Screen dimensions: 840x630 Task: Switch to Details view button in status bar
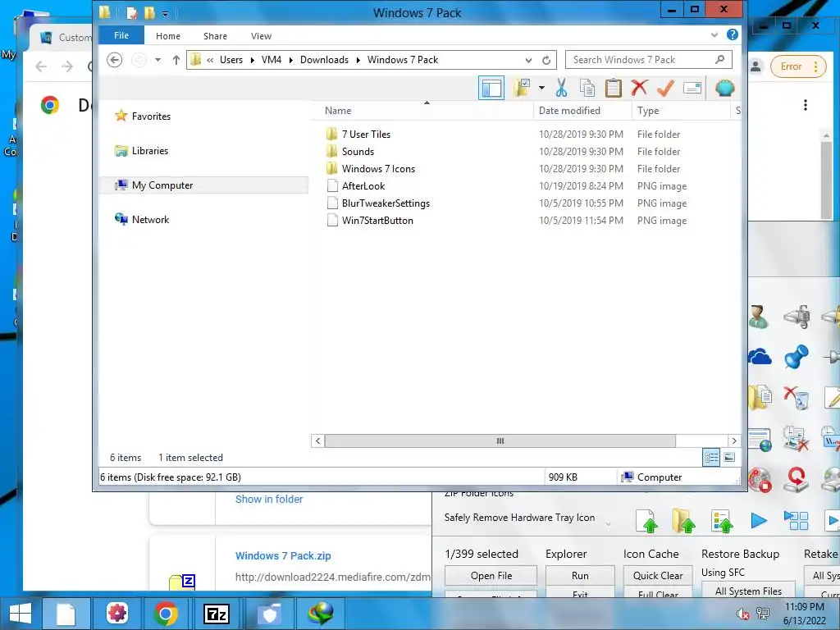[x=711, y=458]
